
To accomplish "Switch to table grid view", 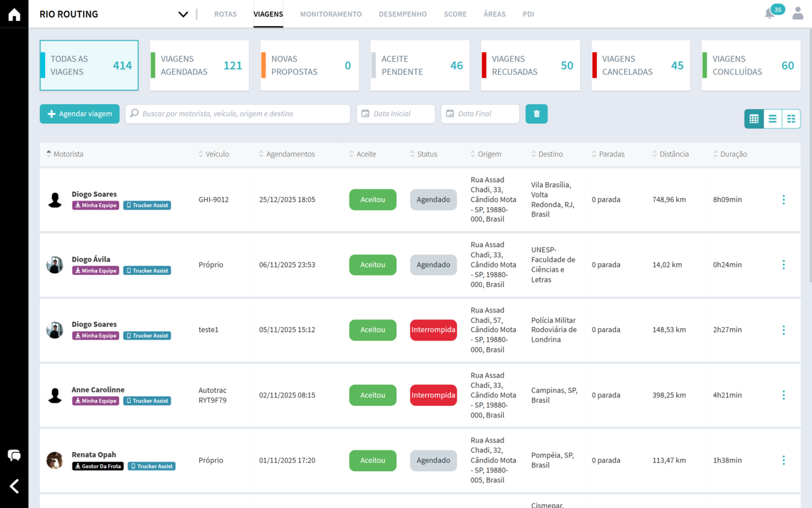I will click(754, 119).
